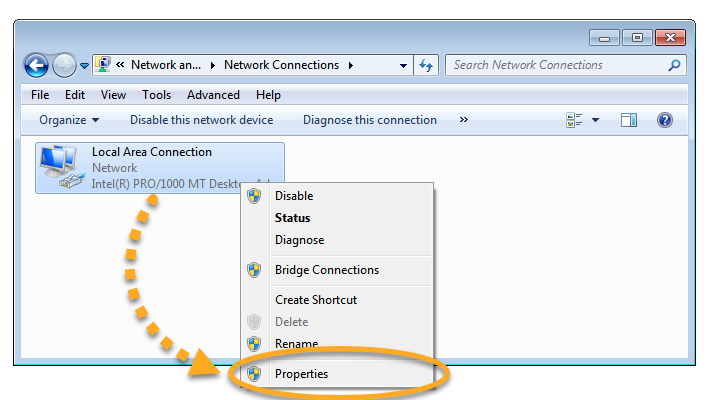The height and width of the screenshot is (400, 718).
Task: Click the search magnifier icon
Action: point(674,66)
